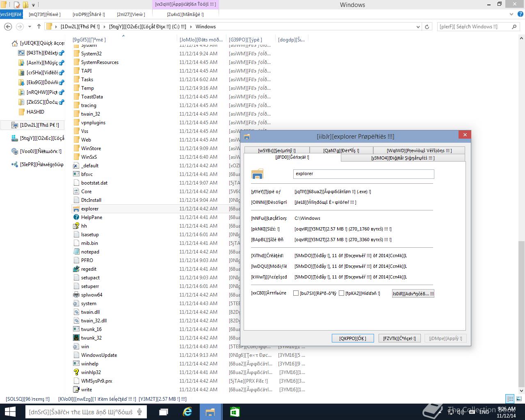Select the hh file icon

coord(76,226)
